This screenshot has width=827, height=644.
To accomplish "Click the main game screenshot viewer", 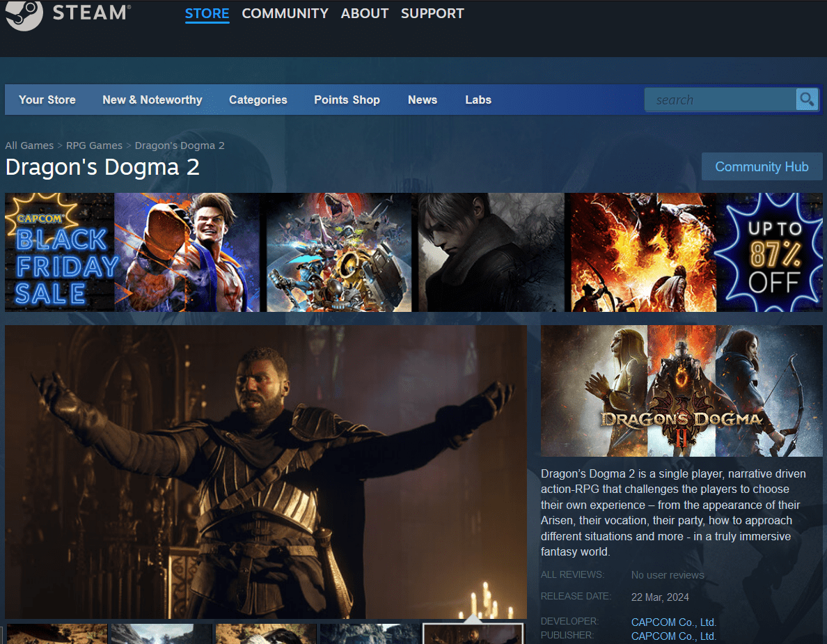I will [266, 471].
